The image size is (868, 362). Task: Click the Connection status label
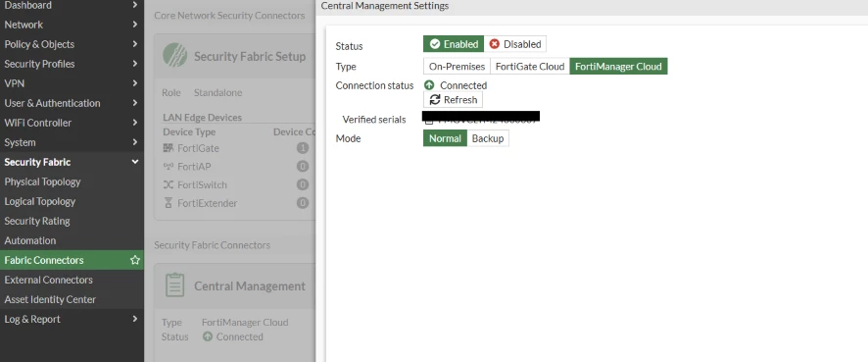[374, 85]
